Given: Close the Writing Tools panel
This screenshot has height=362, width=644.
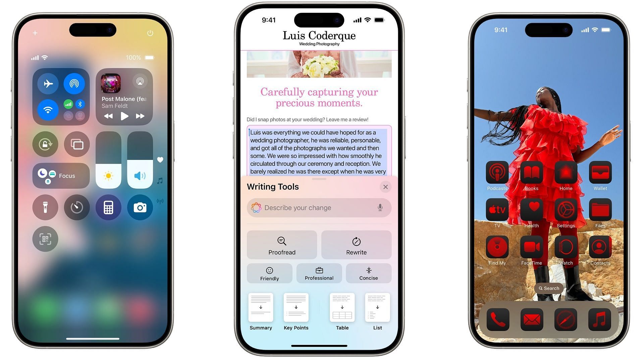Looking at the screenshot, I should (385, 187).
